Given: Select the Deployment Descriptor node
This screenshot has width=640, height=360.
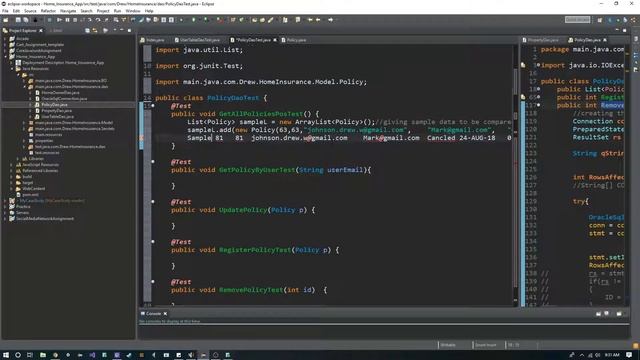Looking at the screenshot, I should [x=63, y=63].
